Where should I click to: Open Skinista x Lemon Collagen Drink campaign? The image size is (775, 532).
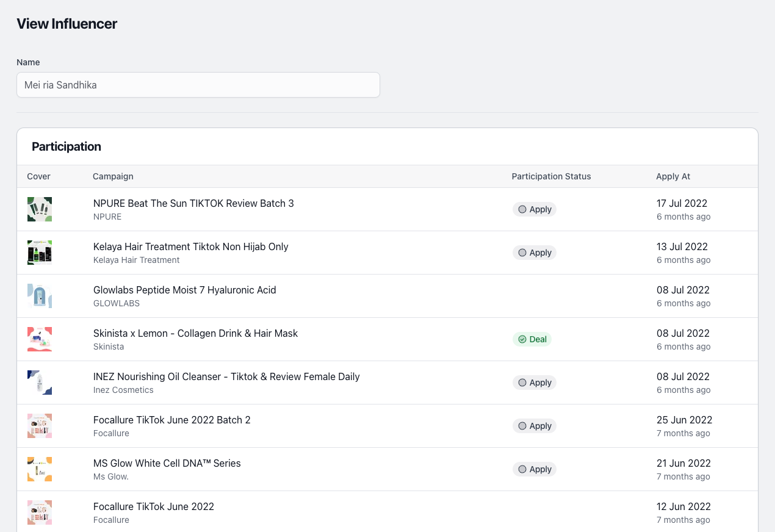tap(196, 333)
